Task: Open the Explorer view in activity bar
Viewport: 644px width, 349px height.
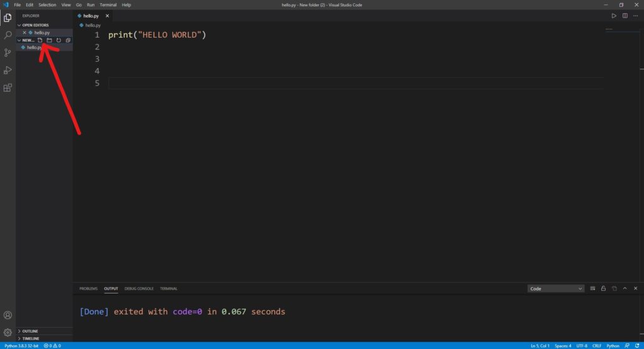Action: (x=8, y=18)
